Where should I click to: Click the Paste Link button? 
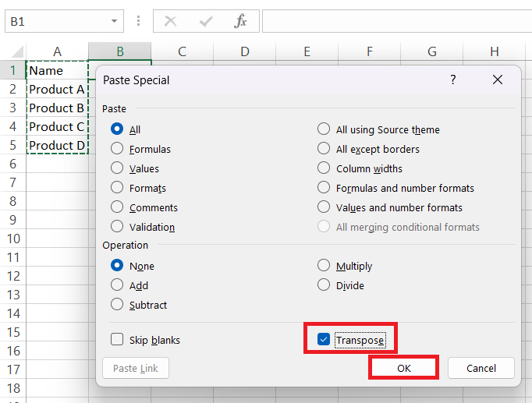[x=136, y=368]
